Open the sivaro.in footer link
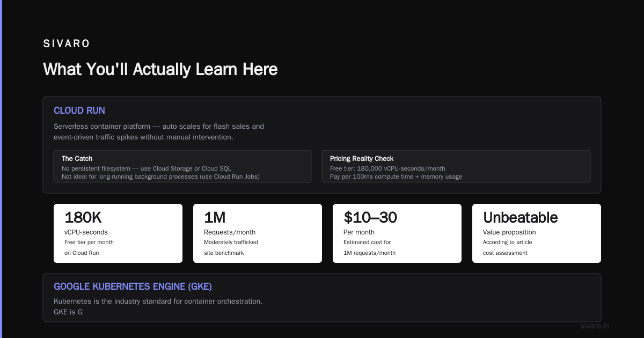 tap(595, 326)
